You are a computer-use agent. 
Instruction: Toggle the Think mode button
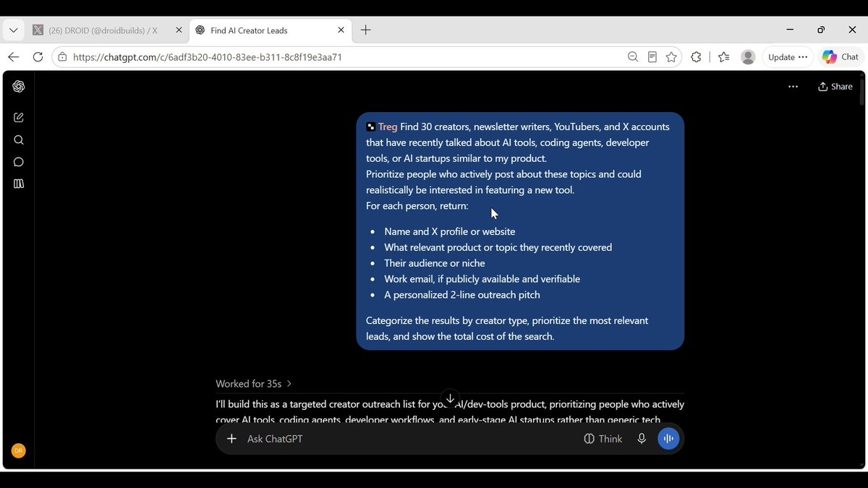click(x=603, y=439)
